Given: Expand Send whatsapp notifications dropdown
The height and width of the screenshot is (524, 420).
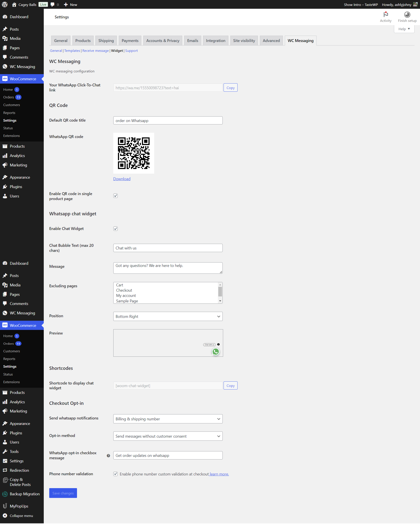Looking at the screenshot, I should (x=218, y=419).
